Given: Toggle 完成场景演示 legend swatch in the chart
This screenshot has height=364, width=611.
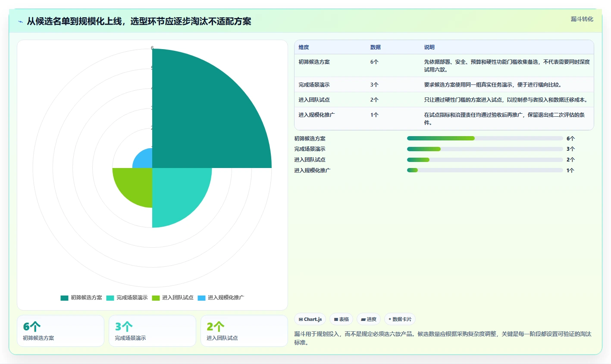Looking at the screenshot, I should pyautogui.click(x=110, y=298).
